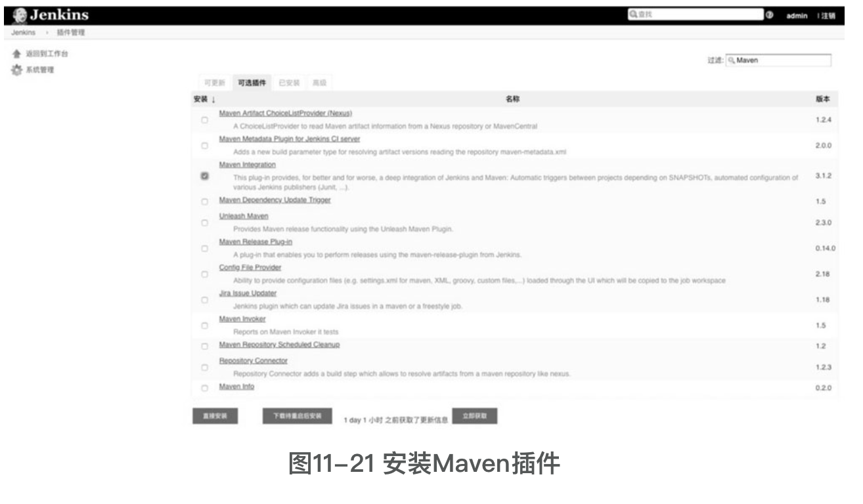Viewport: 863px width, 504px height.
Task: Open the Maven Metadata Plugin for Jenkins link
Action: pyautogui.click(x=290, y=139)
